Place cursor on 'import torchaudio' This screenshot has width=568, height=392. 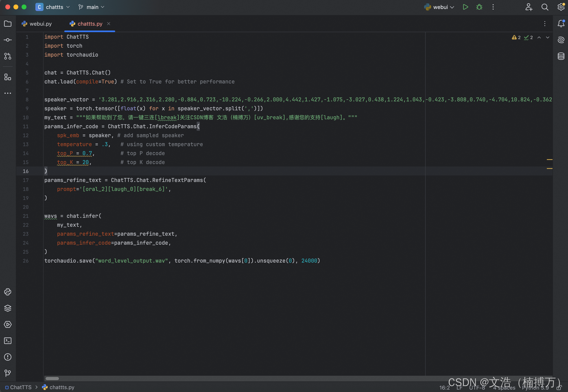[x=71, y=55]
